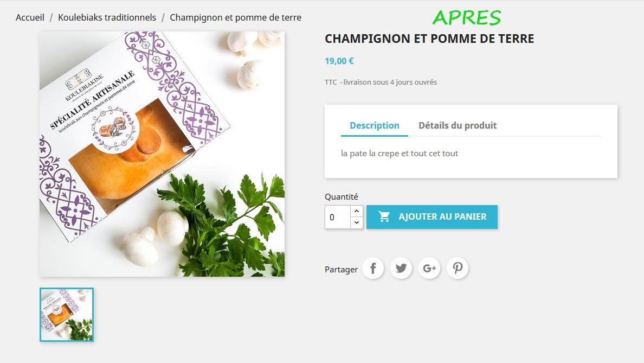644x363 pixels.
Task: Click the 19,00 € price
Action: tap(339, 61)
